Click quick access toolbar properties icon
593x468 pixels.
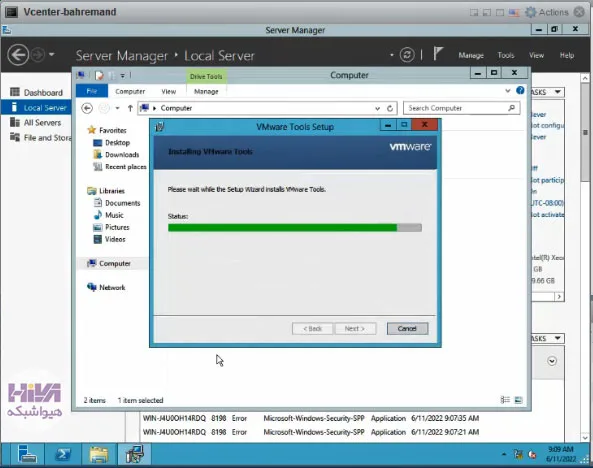(x=99, y=75)
